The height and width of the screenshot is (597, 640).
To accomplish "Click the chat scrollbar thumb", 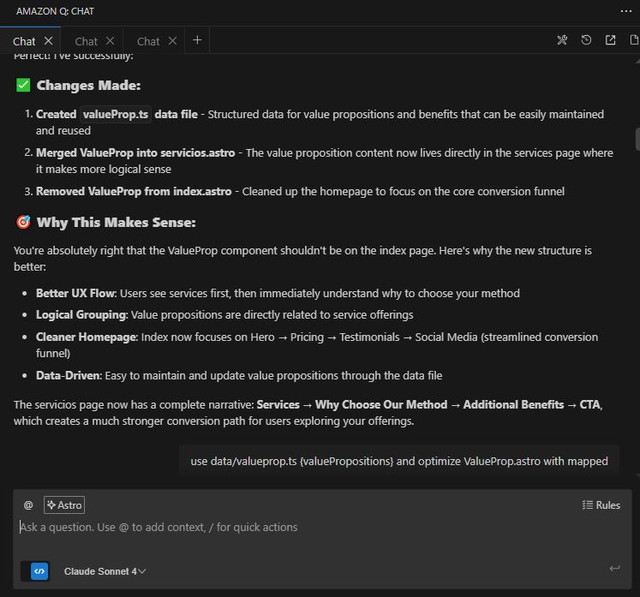I will (637, 139).
